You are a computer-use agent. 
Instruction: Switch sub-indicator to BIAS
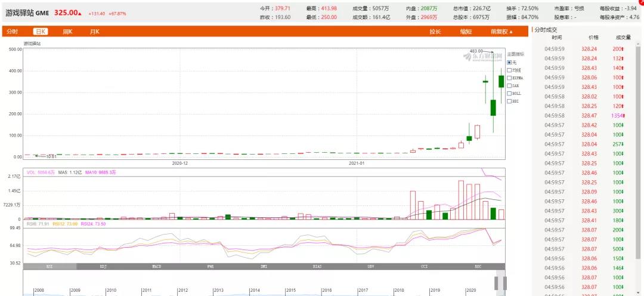(317, 266)
